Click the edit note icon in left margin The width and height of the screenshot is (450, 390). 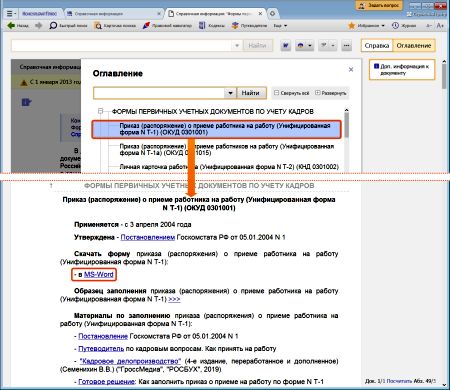[x=26, y=102]
